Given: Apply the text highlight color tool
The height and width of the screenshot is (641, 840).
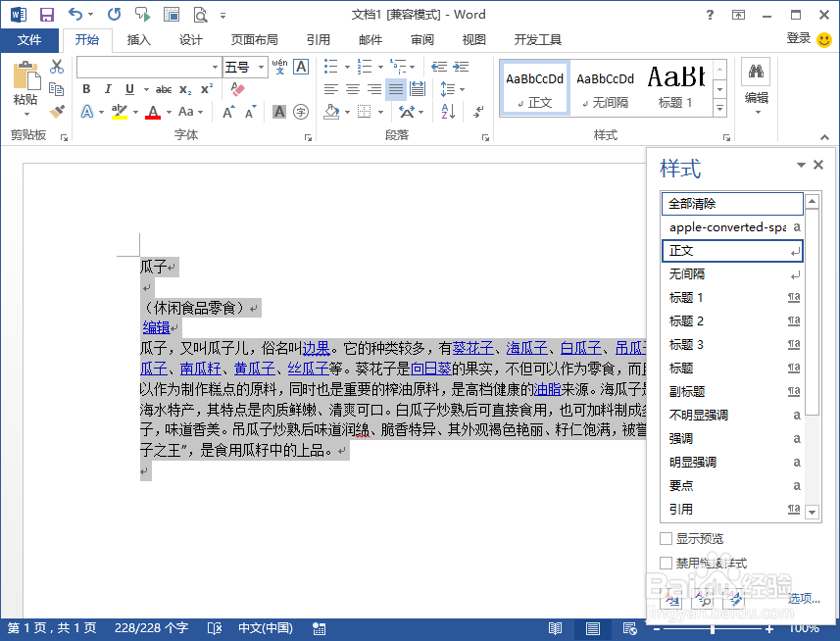Looking at the screenshot, I should [x=118, y=112].
